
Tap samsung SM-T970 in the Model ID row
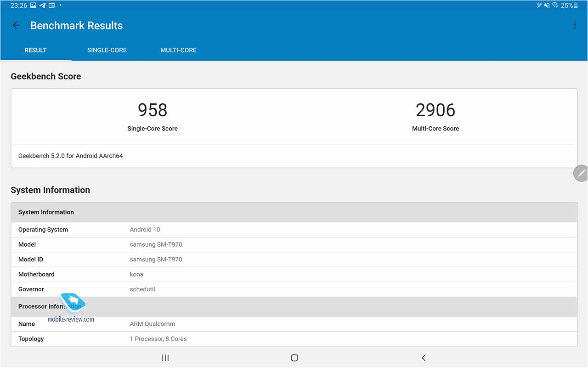click(x=156, y=260)
